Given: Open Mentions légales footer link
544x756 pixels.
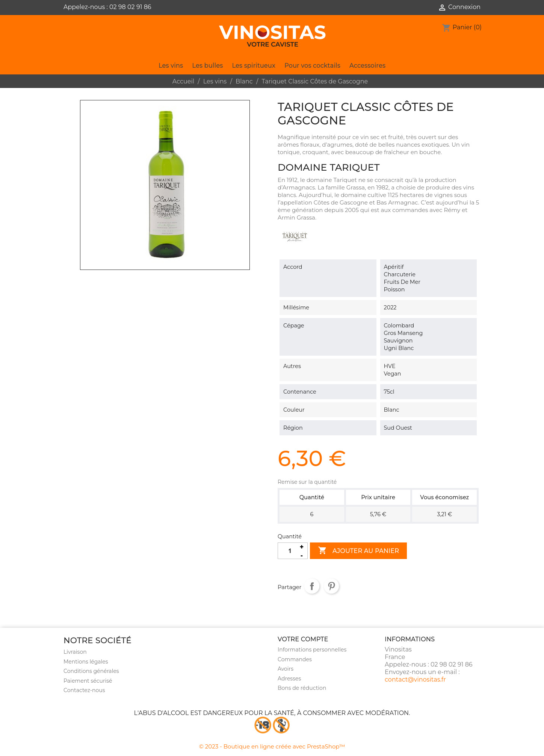Looking at the screenshot, I should click(x=86, y=661).
